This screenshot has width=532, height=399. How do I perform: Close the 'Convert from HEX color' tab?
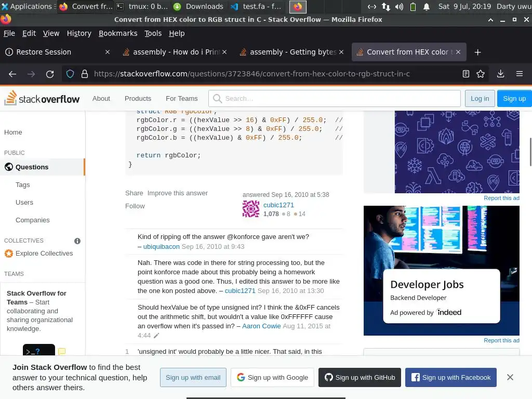coord(458,52)
